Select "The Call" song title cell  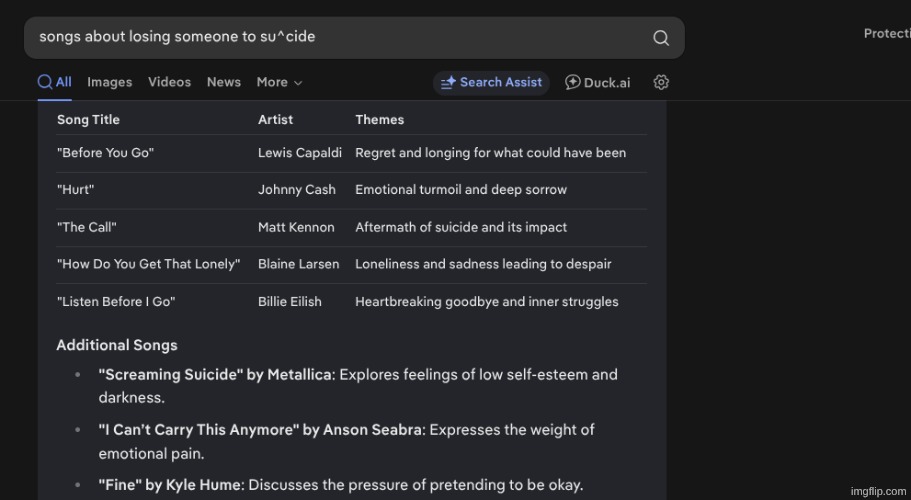click(x=87, y=227)
